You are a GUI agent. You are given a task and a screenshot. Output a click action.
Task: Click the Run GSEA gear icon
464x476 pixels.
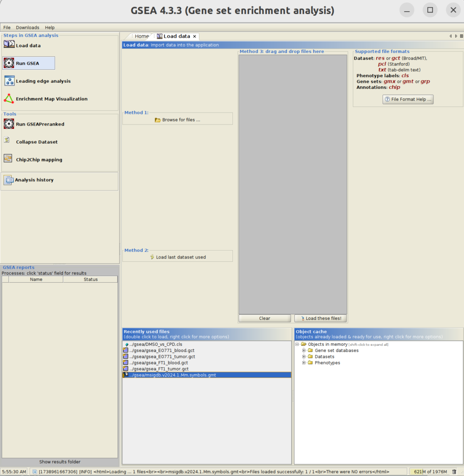point(9,63)
